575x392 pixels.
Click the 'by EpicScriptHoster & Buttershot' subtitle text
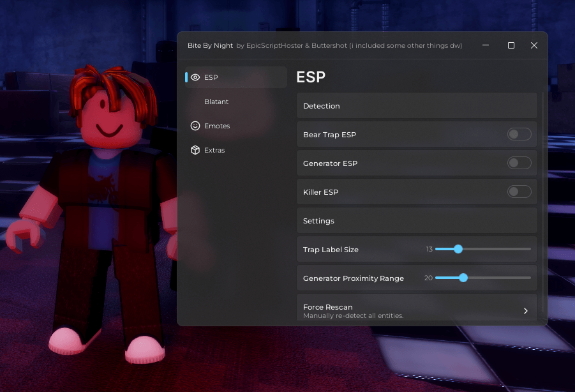292,45
